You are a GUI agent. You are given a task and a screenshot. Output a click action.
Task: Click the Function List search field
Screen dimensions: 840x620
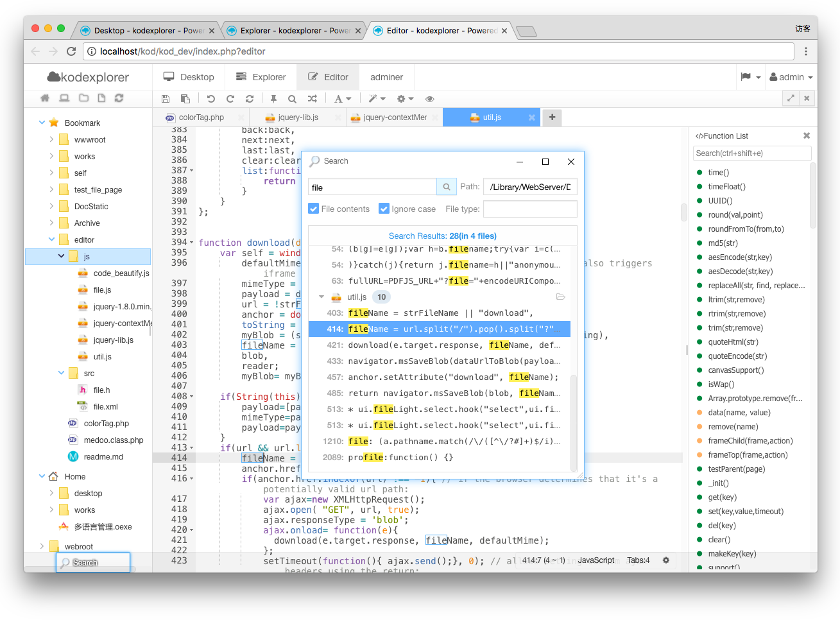751,153
